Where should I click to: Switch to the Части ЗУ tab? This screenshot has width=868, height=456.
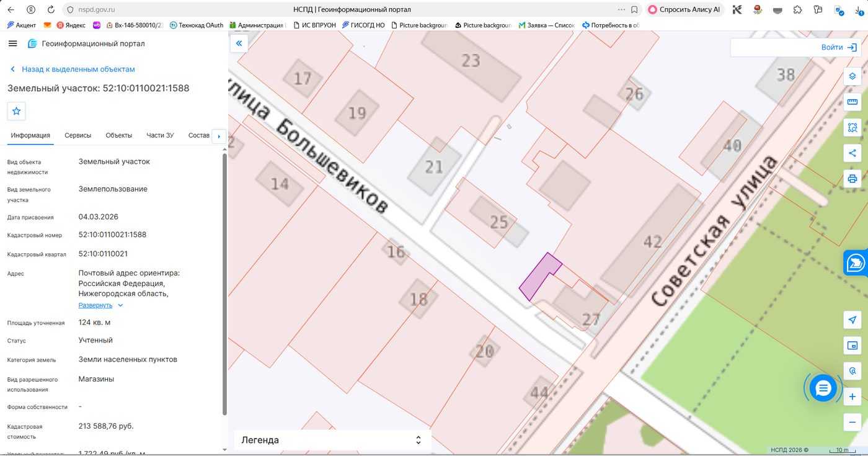point(160,135)
